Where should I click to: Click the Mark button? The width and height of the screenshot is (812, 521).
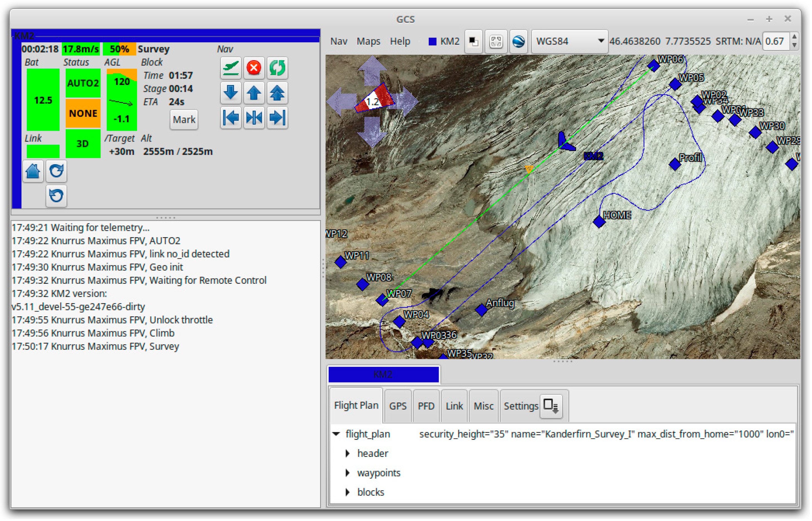(184, 120)
